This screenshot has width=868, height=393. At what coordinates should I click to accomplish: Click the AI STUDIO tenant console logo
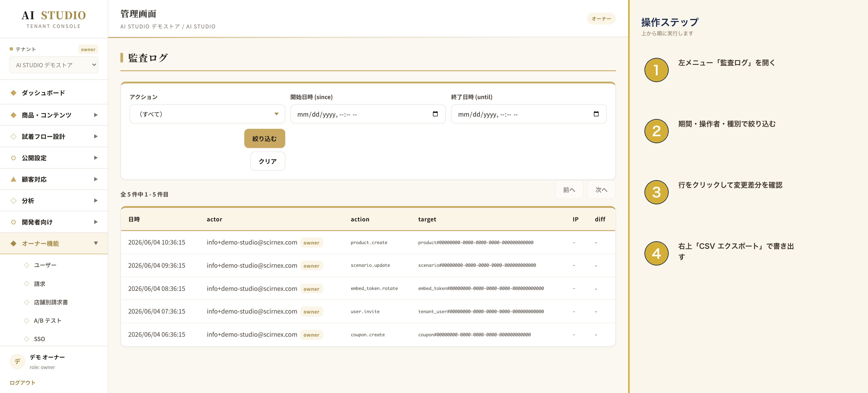click(54, 19)
